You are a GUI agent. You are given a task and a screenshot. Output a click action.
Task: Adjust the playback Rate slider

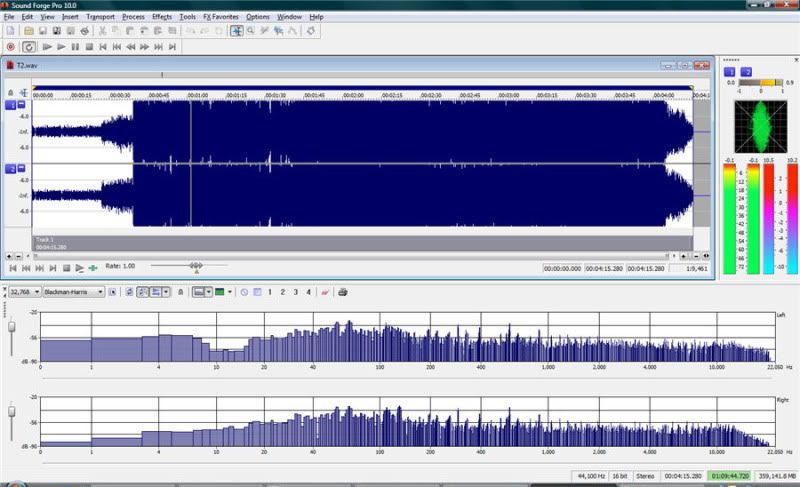click(196, 266)
